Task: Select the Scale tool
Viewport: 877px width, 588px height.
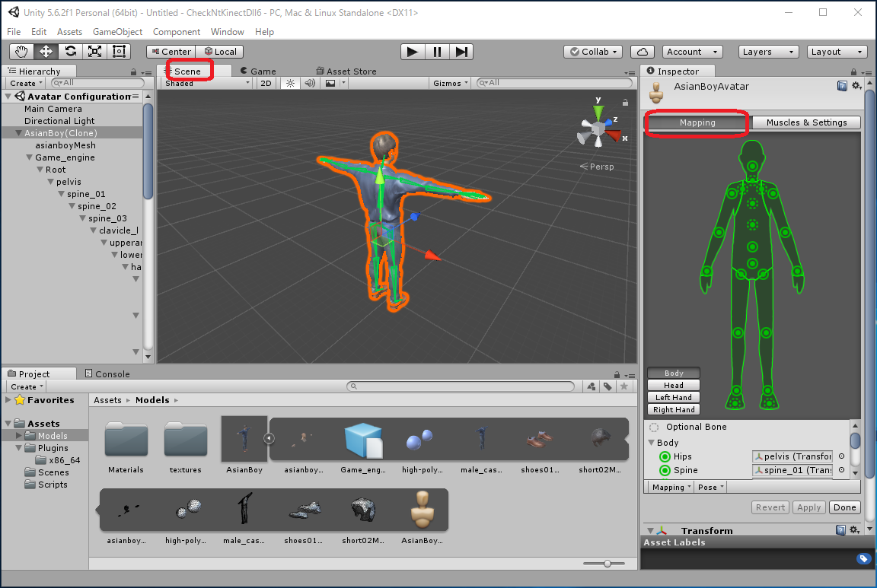Action: (94, 52)
